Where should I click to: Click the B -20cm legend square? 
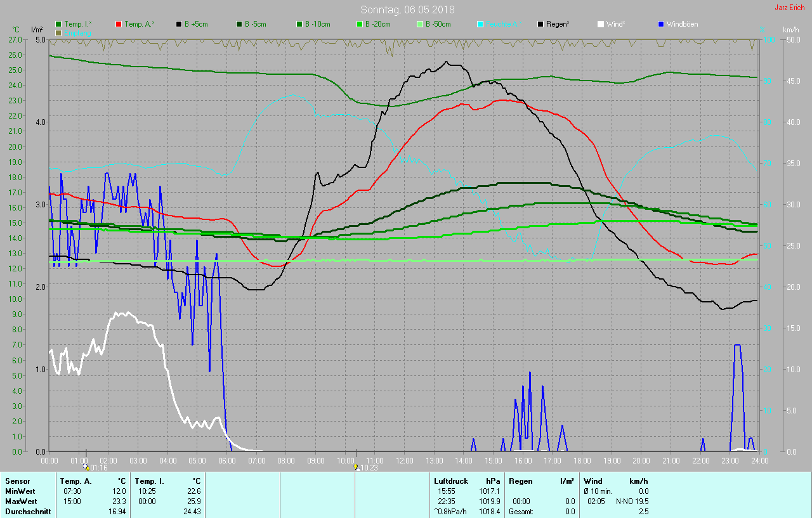(360, 24)
